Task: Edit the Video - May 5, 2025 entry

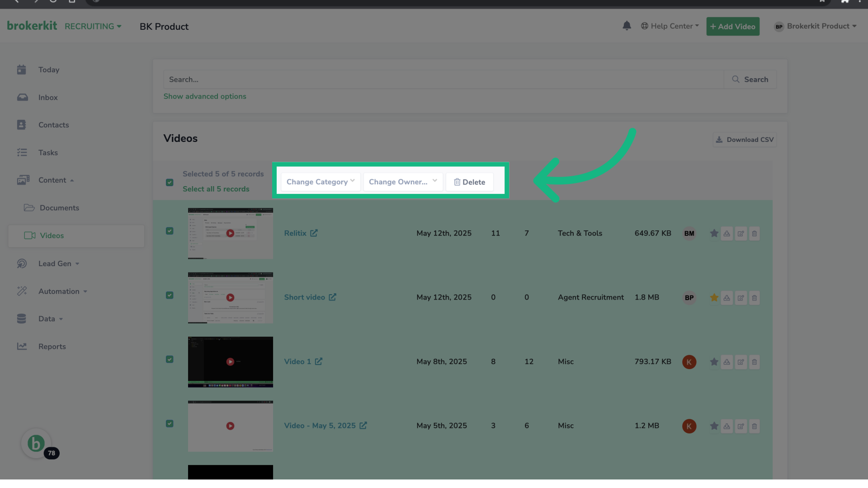Action: [741, 426]
